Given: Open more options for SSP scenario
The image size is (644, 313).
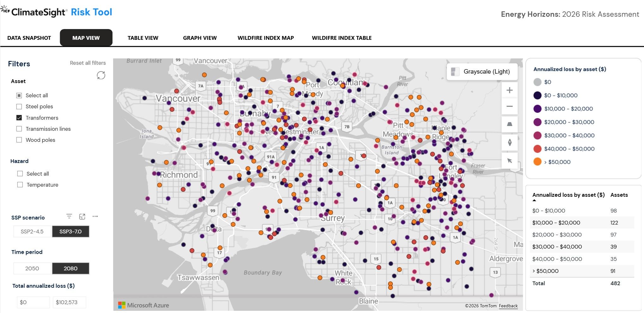Looking at the screenshot, I should pyautogui.click(x=95, y=216).
